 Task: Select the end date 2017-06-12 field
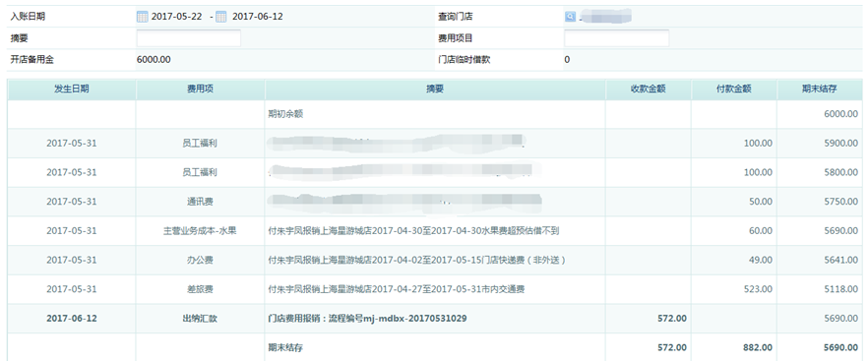coord(258,17)
